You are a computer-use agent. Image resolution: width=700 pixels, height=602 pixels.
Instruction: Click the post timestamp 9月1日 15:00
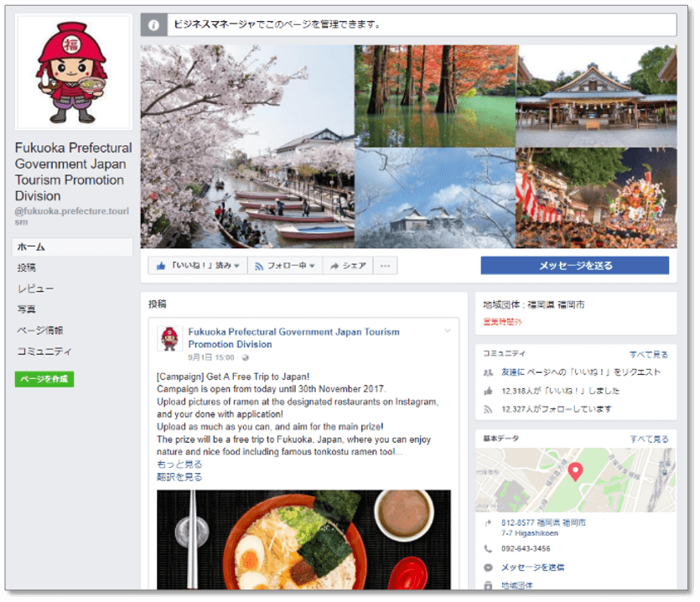[x=210, y=358]
